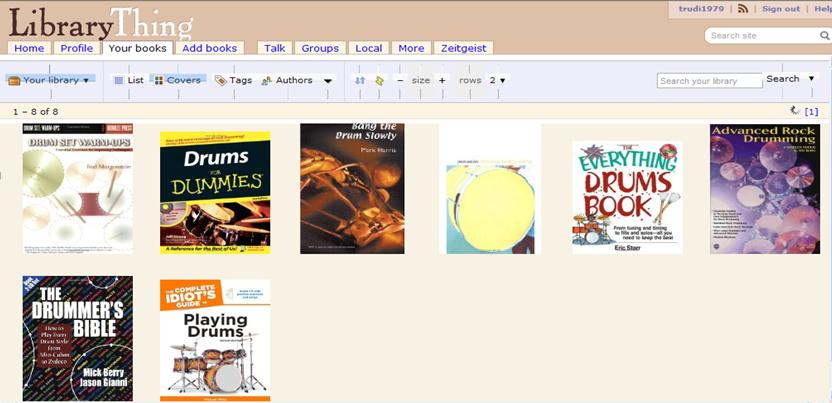Open the RSS feed icon
Screen dimensions: 832x403
point(743,8)
